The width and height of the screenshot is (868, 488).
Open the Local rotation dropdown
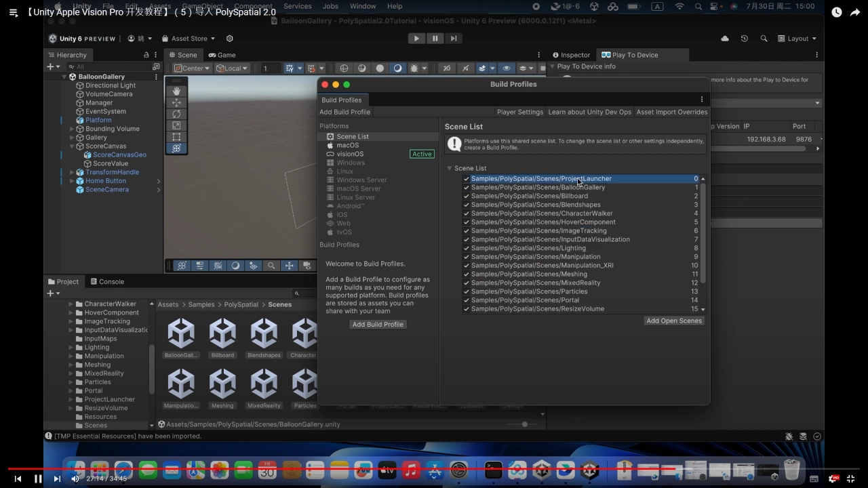point(232,68)
